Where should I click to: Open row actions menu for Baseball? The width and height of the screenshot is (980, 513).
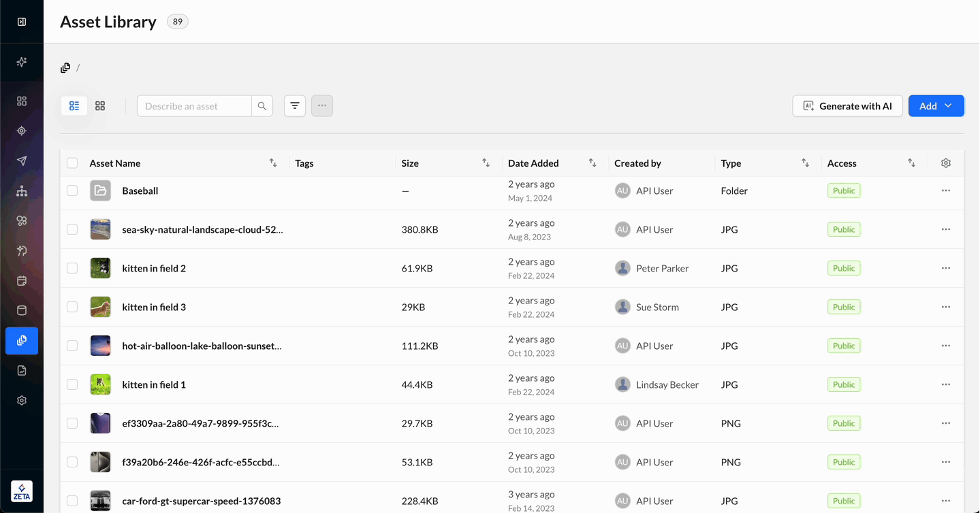[946, 191]
